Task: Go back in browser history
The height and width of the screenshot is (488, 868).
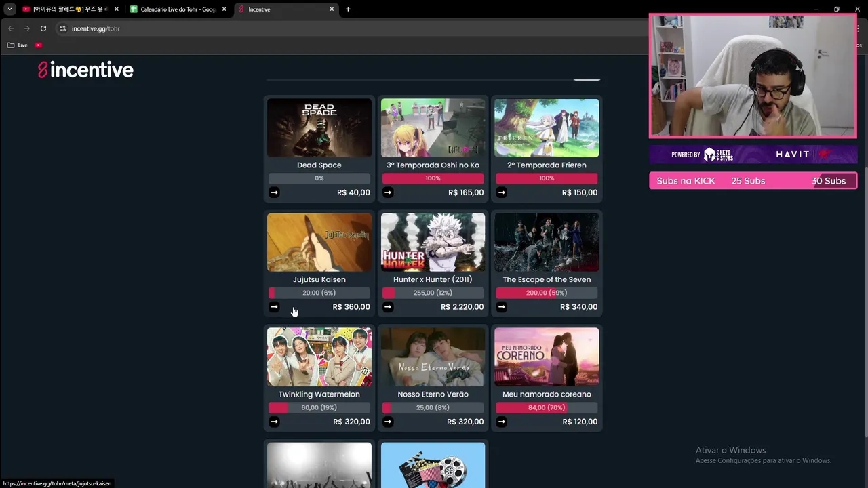Action: [11, 28]
